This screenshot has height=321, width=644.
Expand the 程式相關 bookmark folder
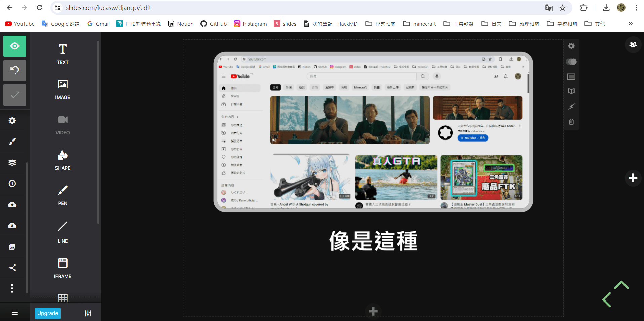click(380, 24)
